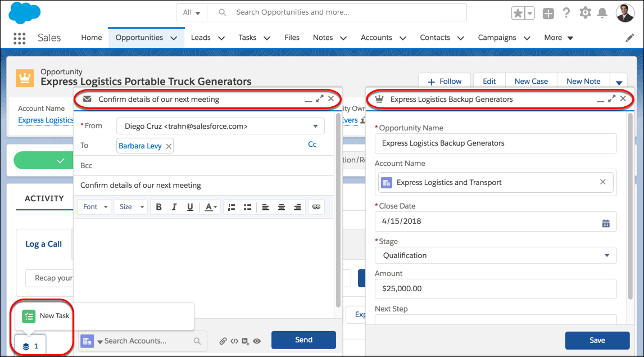
Task: Open the font Size dropdown
Action: (x=131, y=207)
